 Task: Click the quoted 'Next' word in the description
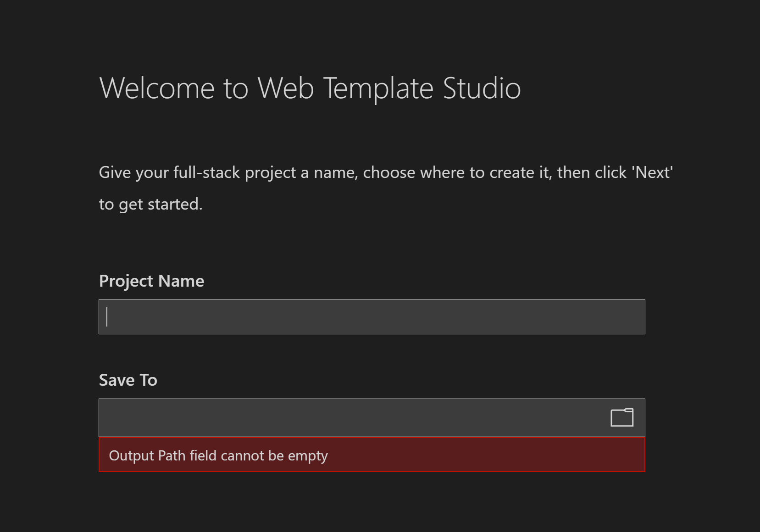pos(652,172)
